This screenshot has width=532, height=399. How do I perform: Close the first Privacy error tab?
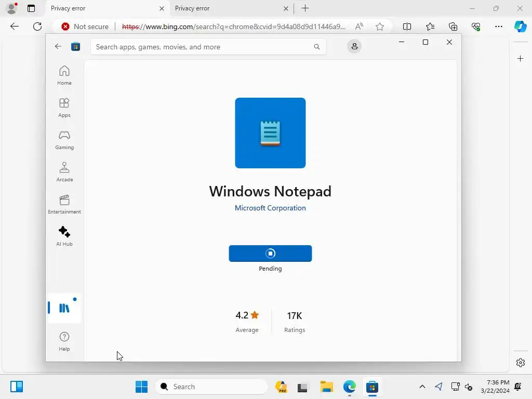(162, 8)
